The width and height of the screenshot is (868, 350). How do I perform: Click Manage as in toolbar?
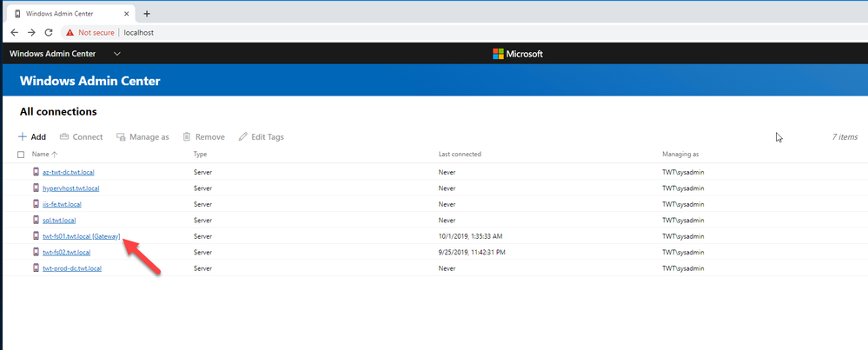click(142, 136)
